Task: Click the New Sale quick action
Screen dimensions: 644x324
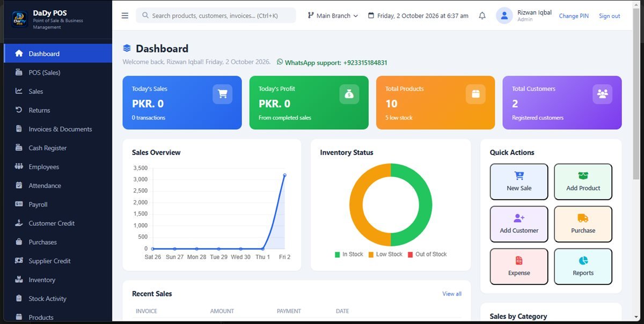Action: click(519, 182)
